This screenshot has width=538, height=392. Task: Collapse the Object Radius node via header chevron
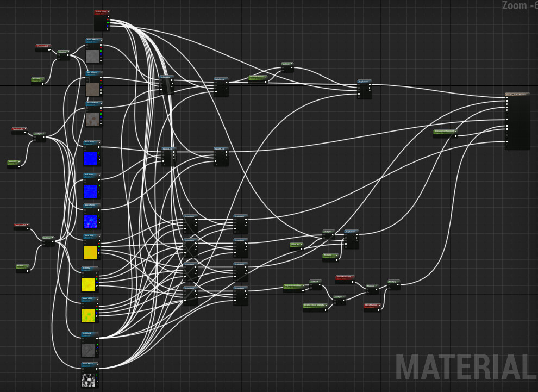click(379, 305)
